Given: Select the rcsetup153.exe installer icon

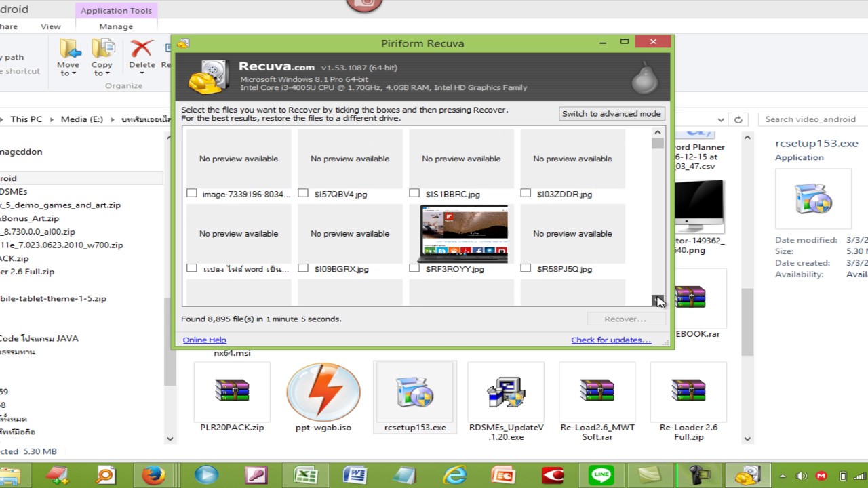Looking at the screenshot, I should pyautogui.click(x=414, y=391).
